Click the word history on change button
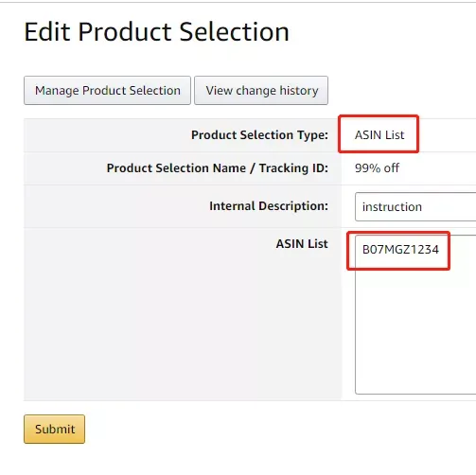 [299, 91]
